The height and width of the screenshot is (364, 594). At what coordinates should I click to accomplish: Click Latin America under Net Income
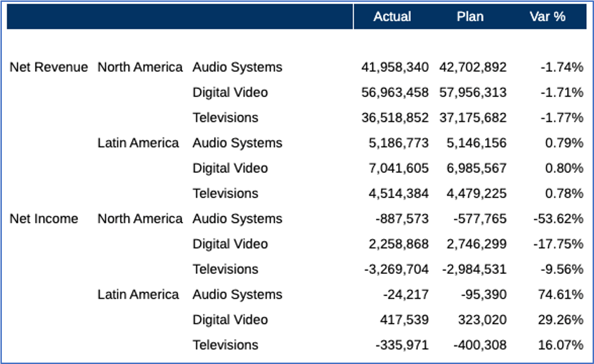(x=138, y=294)
